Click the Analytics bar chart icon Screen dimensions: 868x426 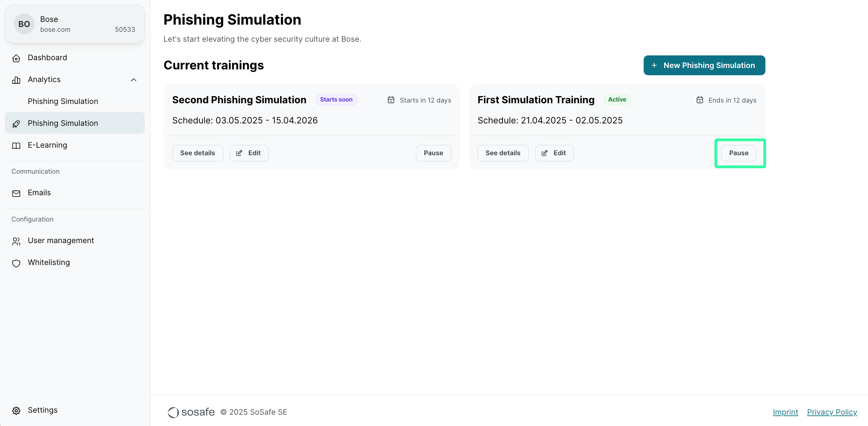pyautogui.click(x=16, y=80)
